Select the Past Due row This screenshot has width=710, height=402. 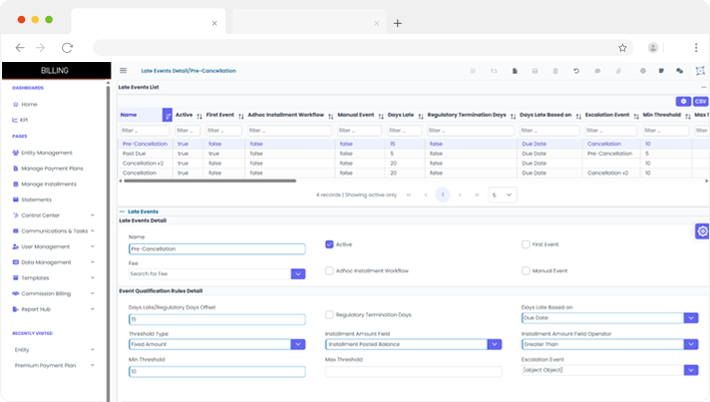tap(413, 154)
